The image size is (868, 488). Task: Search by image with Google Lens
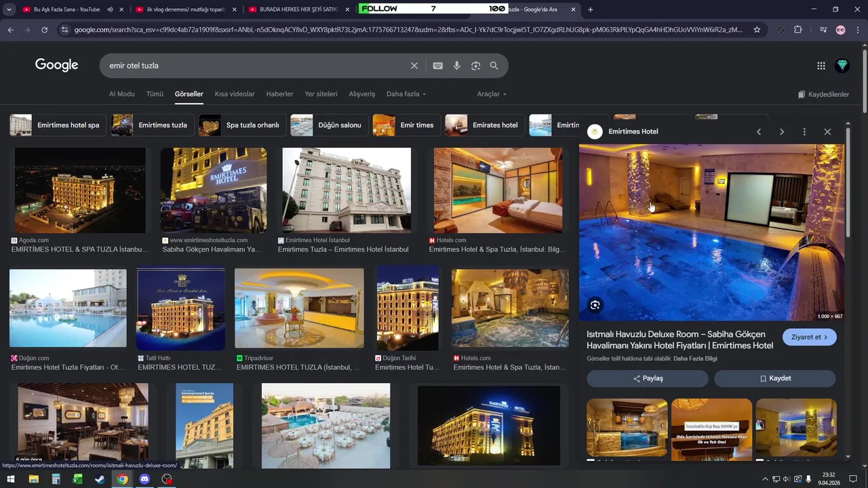pos(476,66)
